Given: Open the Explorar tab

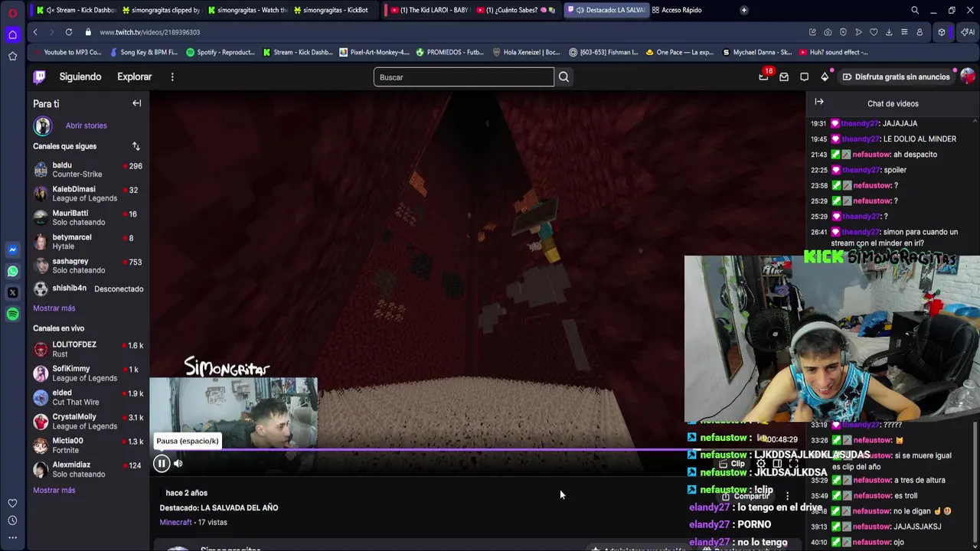Looking at the screenshot, I should pos(135,77).
